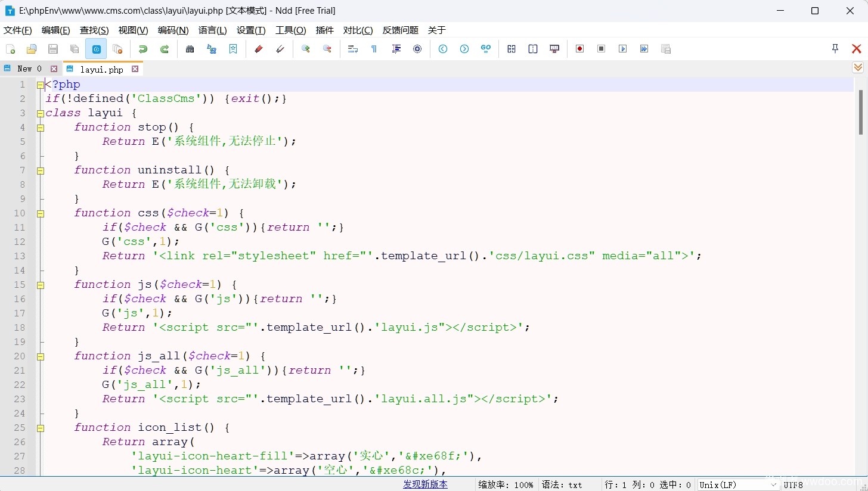Select the layui.php tab
The height and width of the screenshot is (491, 868).
click(102, 70)
